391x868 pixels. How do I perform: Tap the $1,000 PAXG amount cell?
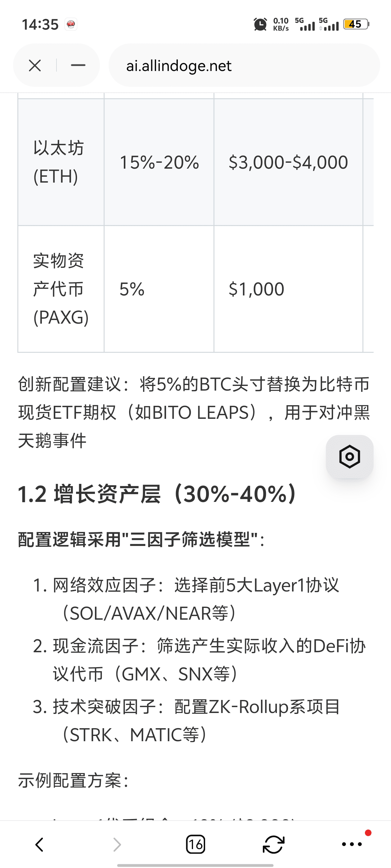pos(289,289)
